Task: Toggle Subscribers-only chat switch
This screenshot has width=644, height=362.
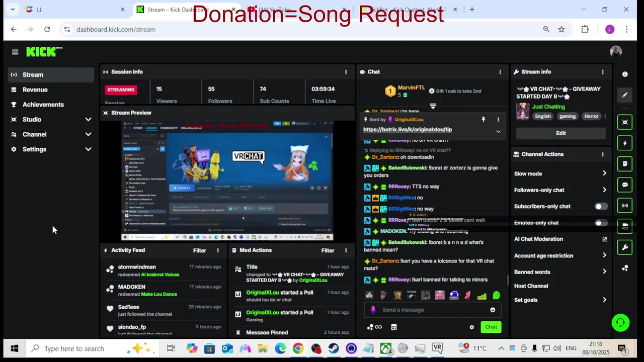Action: pyautogui.click(x=601, y=206)
